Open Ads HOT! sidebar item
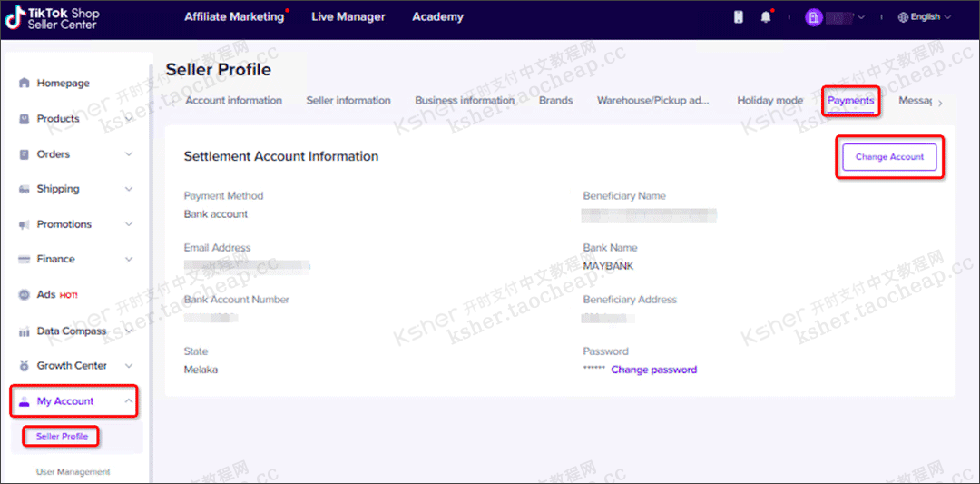Screen dimensions: 980x484 click(57, 294)
